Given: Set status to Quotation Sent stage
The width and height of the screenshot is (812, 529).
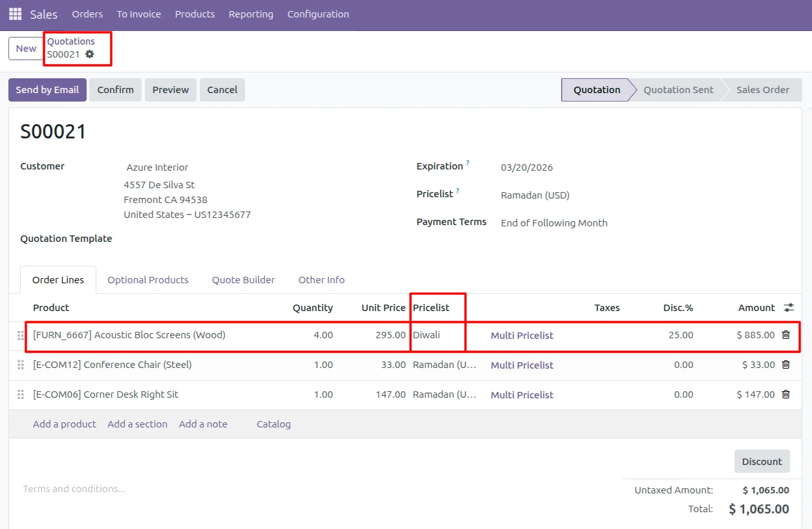Looking at the screenshot, I should pyautogui.click(x=678, y=90).
